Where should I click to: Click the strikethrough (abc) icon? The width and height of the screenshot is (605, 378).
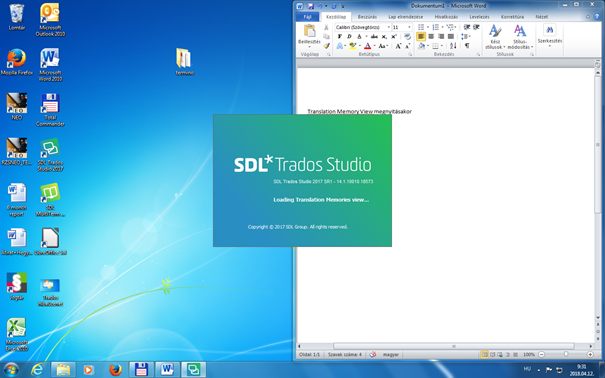click(x=374, y=37)
